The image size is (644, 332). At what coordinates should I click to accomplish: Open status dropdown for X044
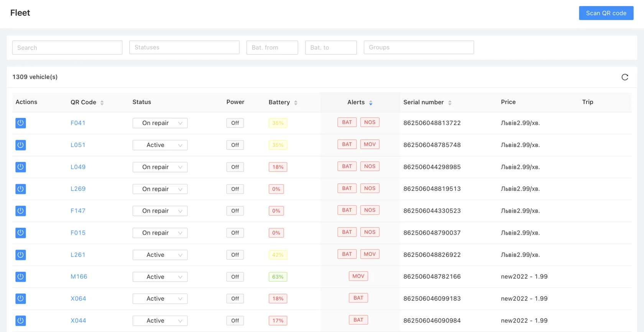[160, 321]
